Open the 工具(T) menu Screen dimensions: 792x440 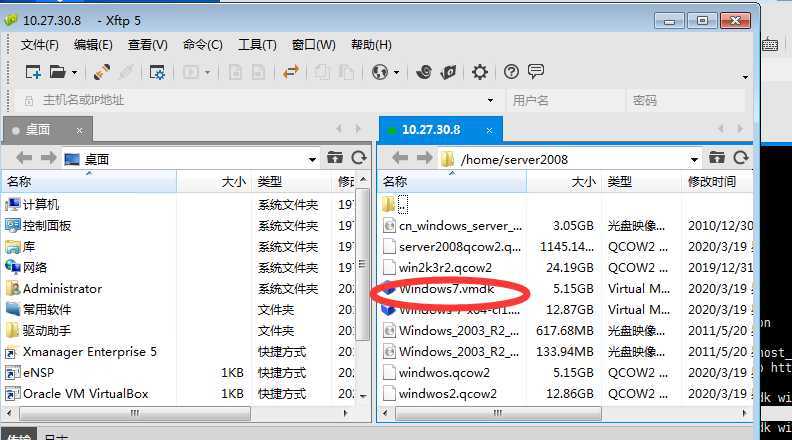pyautogui.click(x=257, y=45)
